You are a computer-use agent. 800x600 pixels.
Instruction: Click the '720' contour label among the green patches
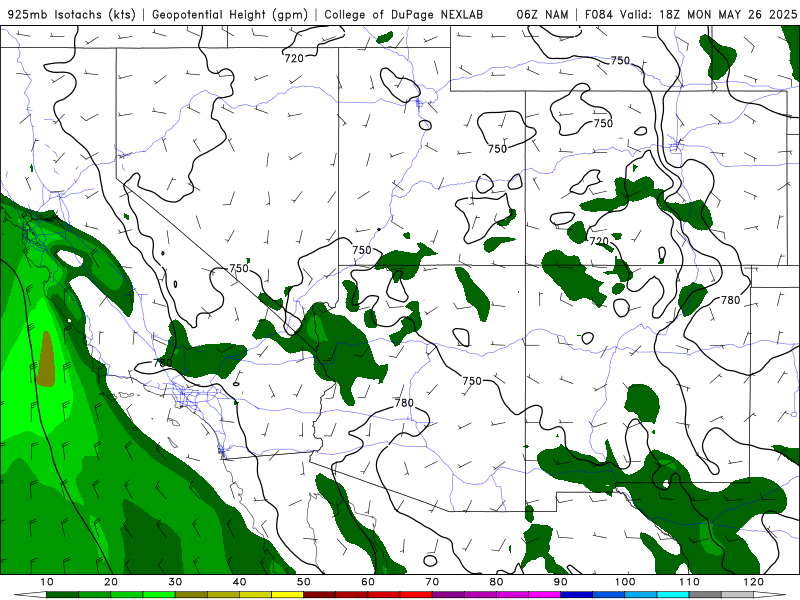599,241
